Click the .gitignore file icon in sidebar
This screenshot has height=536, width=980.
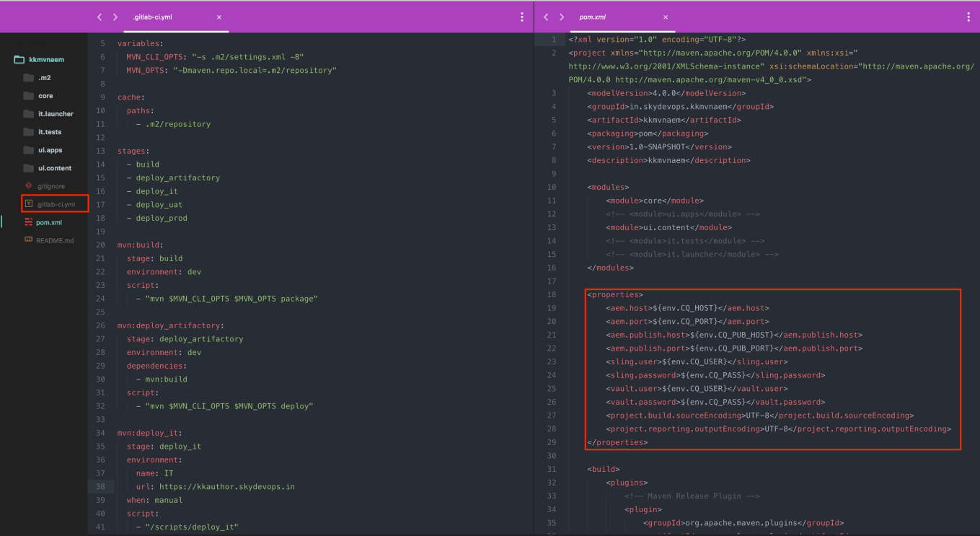pos(29,185)
